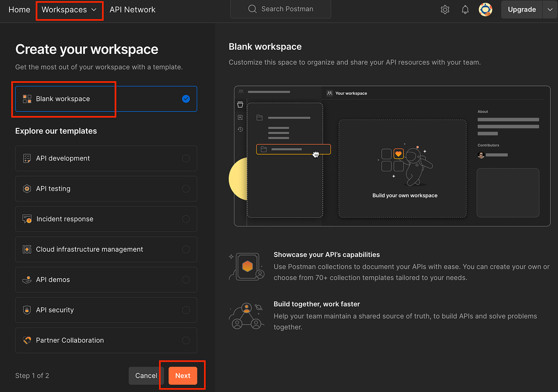Select the API testing radio button

(x=186, y=189)
